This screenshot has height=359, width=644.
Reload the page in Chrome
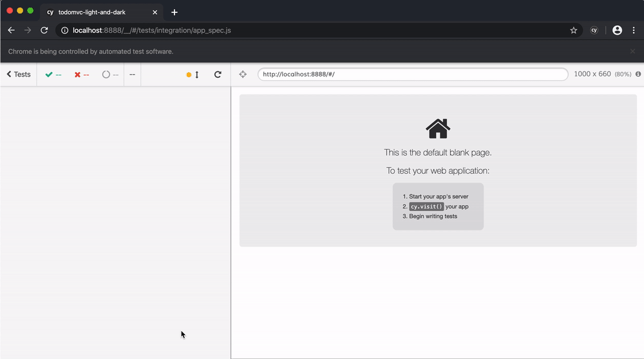44,30
